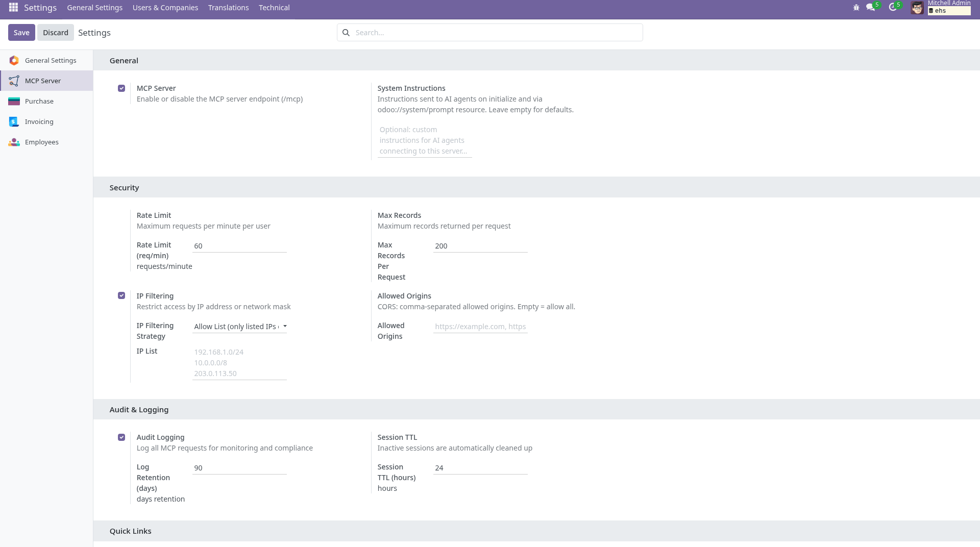This screenshot has height=547, width=980.
Task: Open the MCP Server settings section icon
Action: pos(14,81)
